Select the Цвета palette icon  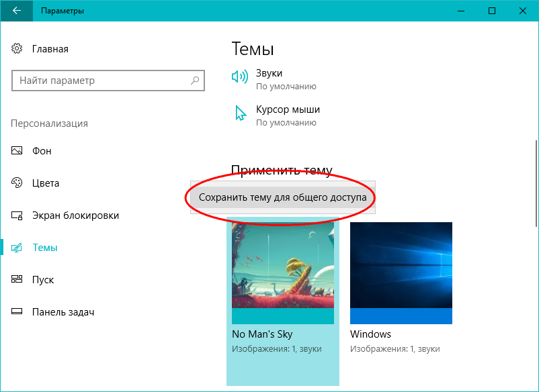[x=17, y=183]
